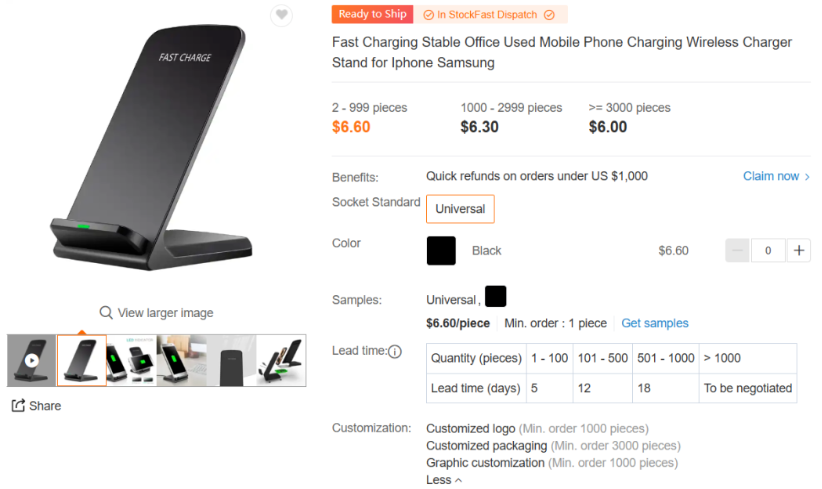The width and height of the screenshot is (822, 489).
Task: Select the second charger stand thumbnail
Action: [82, 360]
